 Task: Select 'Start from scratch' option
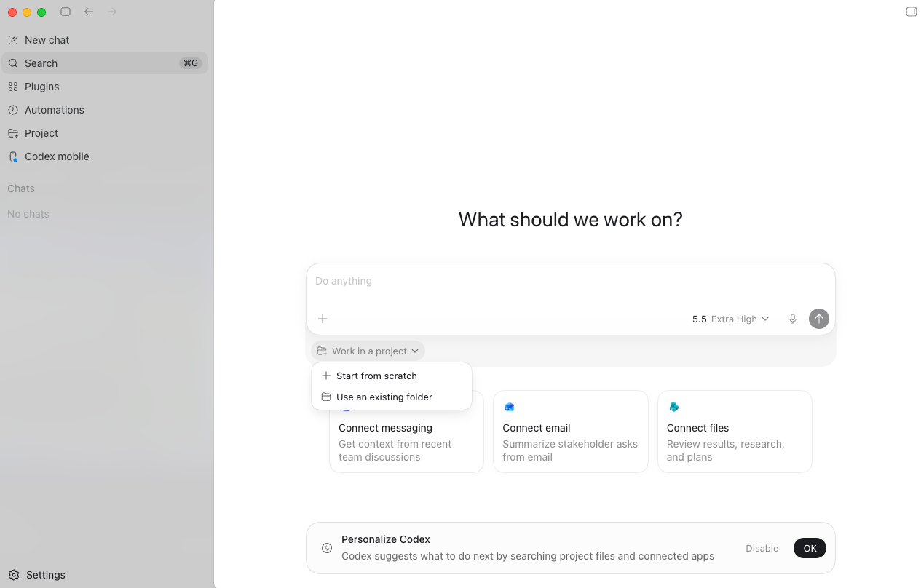[392, 376]
